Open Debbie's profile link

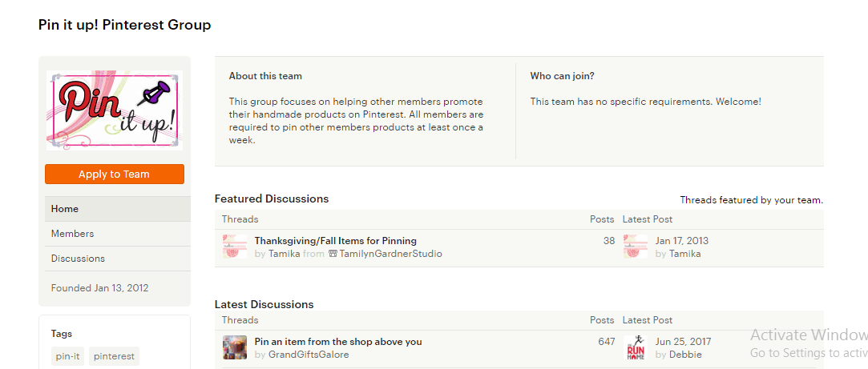[685, 355]
